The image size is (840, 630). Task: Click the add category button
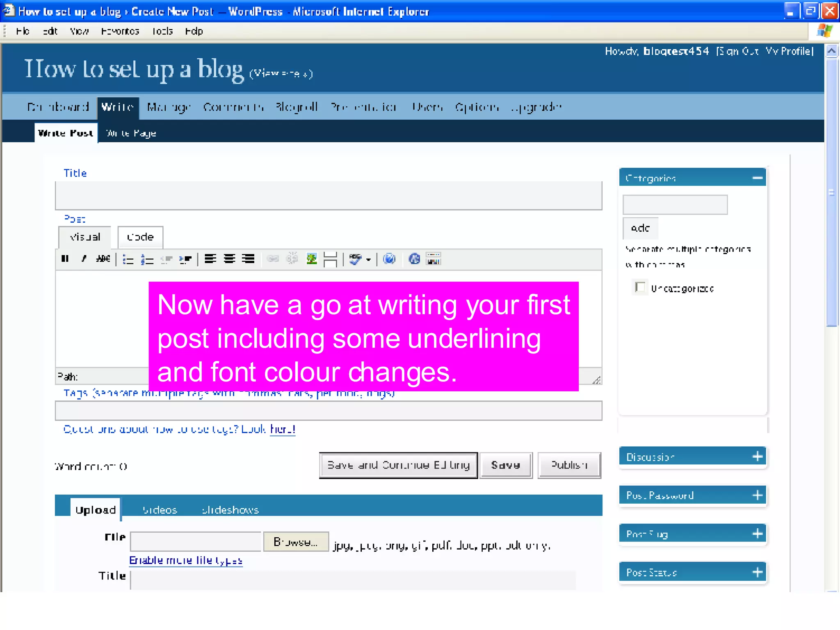tap(640, 228)
